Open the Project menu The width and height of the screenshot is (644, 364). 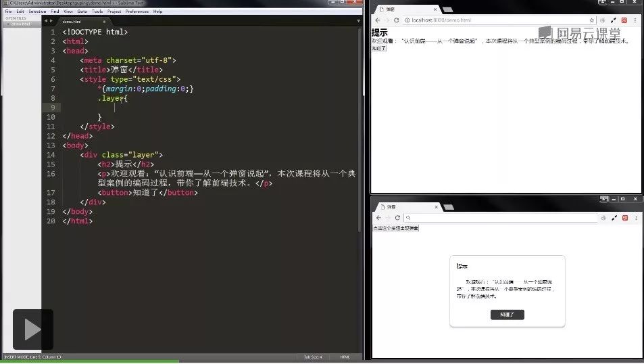pos(114,12)
